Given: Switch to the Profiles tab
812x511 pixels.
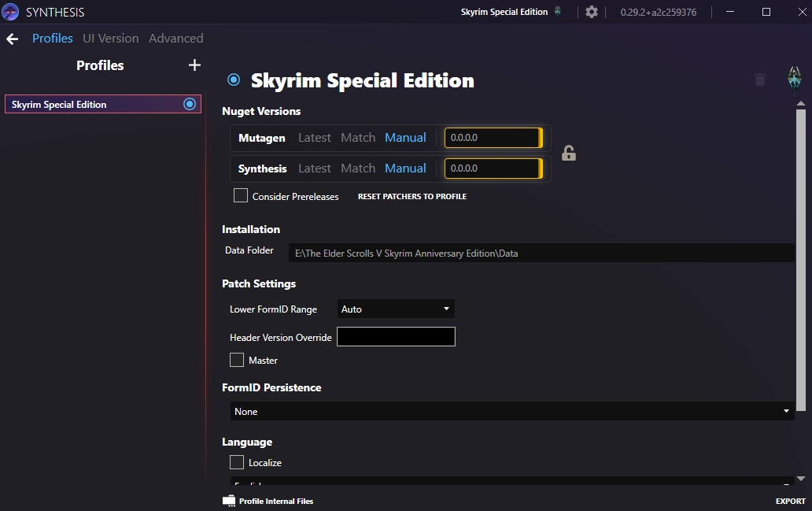Looking at the screenshot, I should coord(52,39).
